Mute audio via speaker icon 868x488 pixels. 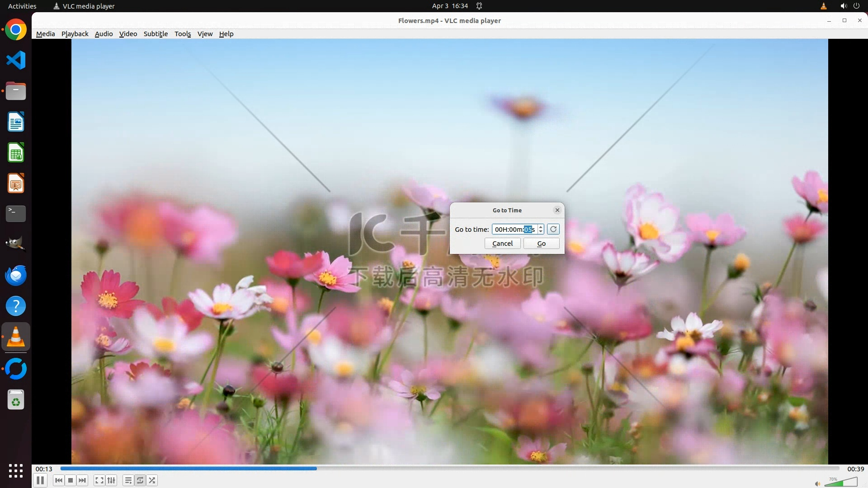tap(817, 484)
